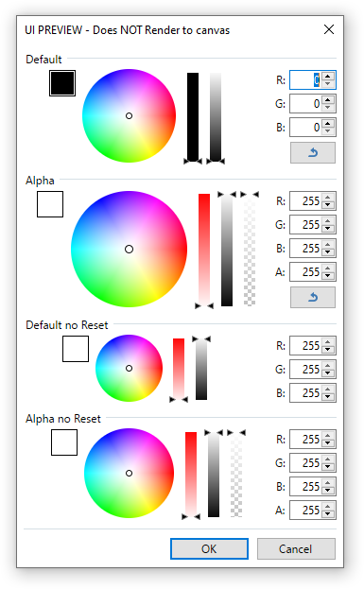Decrease the G value in Default section
Screen dimensions: 364x589
click(328, 108)
